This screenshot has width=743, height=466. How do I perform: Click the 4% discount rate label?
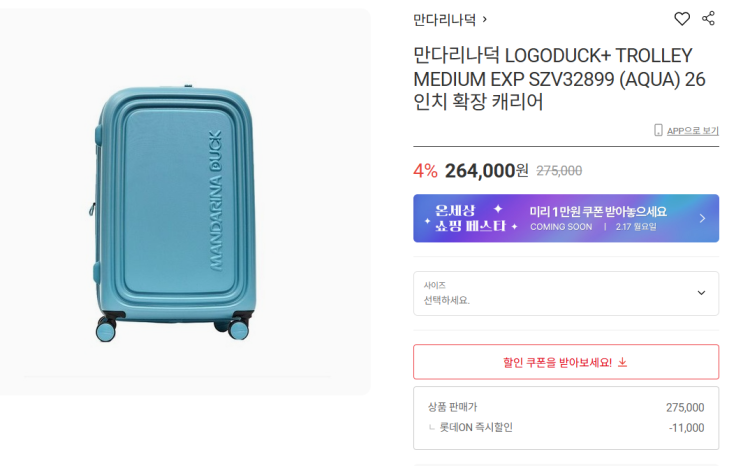point(425,170)
